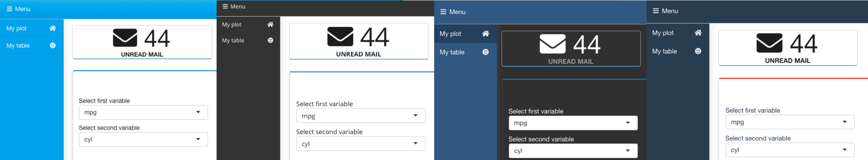Open My plot in steel blue sidebar

point(465,34)
